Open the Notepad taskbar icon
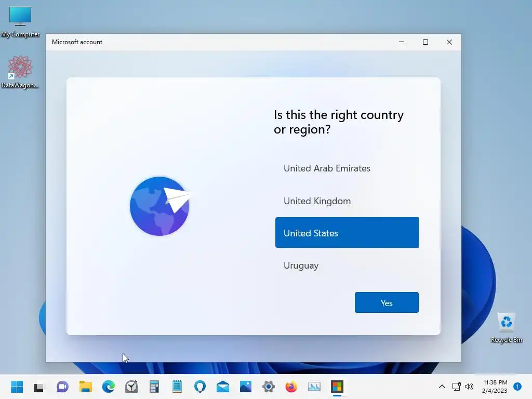532x399 pixels. point(177,387)
